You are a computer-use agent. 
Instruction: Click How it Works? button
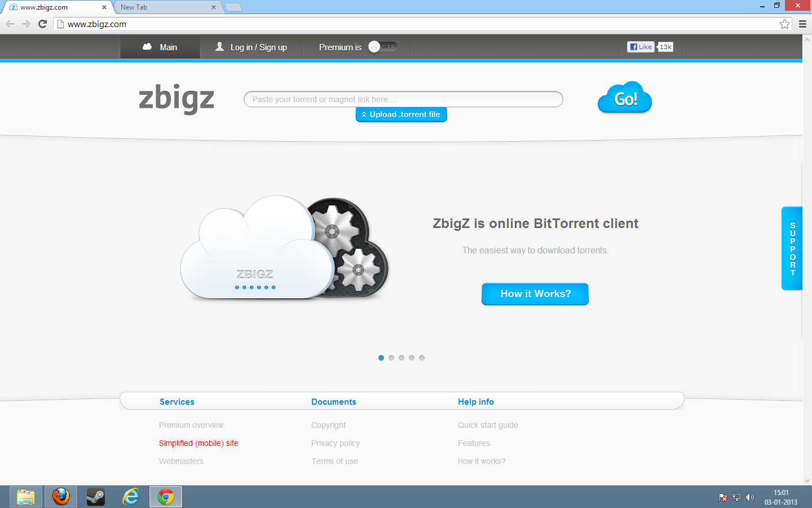pyautogui.click(x=535, y=294)
